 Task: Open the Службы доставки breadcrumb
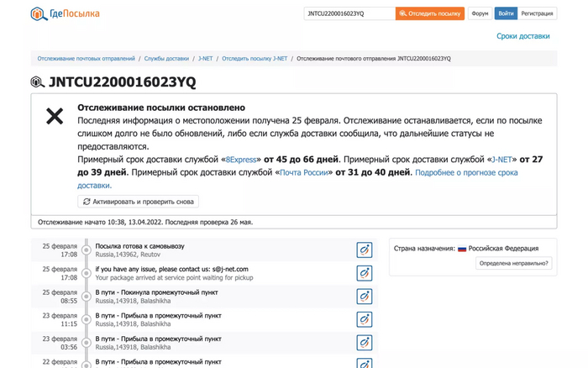166,59
